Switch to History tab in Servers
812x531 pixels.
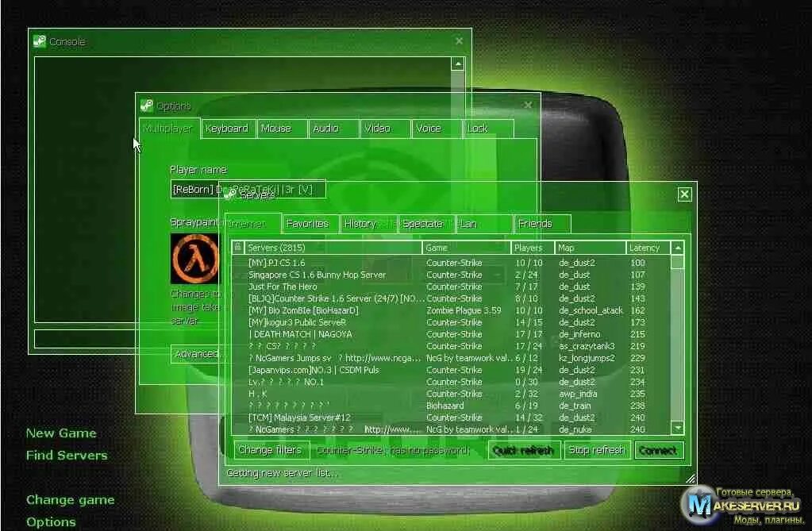(369, 224)
